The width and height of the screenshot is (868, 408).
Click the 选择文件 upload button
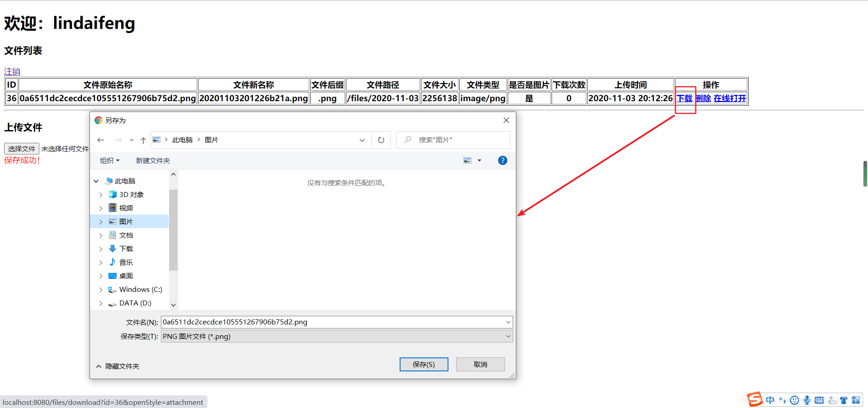(22, 149)
